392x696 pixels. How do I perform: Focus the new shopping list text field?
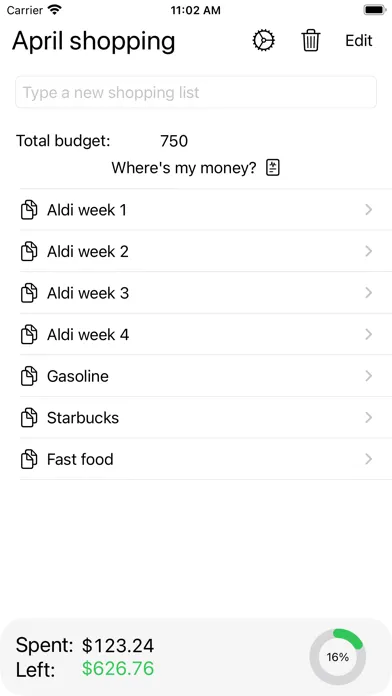(196, 92)
